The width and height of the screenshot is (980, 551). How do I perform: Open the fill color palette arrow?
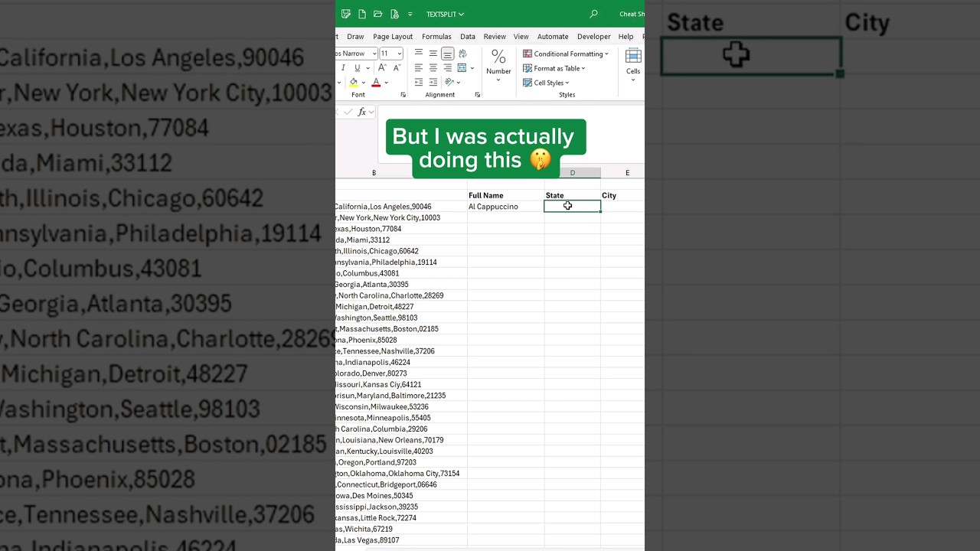[x=364, y=83]
